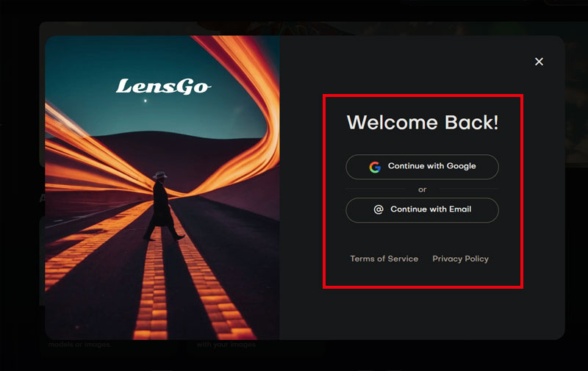Open the Terms of Service link
588x371 pixels.
384,259
